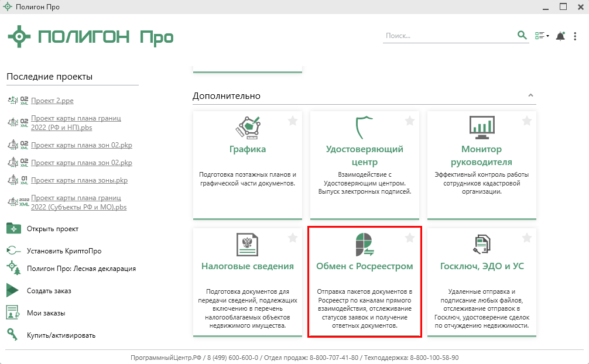Collapse the Дополнительно section

click(x=530, y=95)
